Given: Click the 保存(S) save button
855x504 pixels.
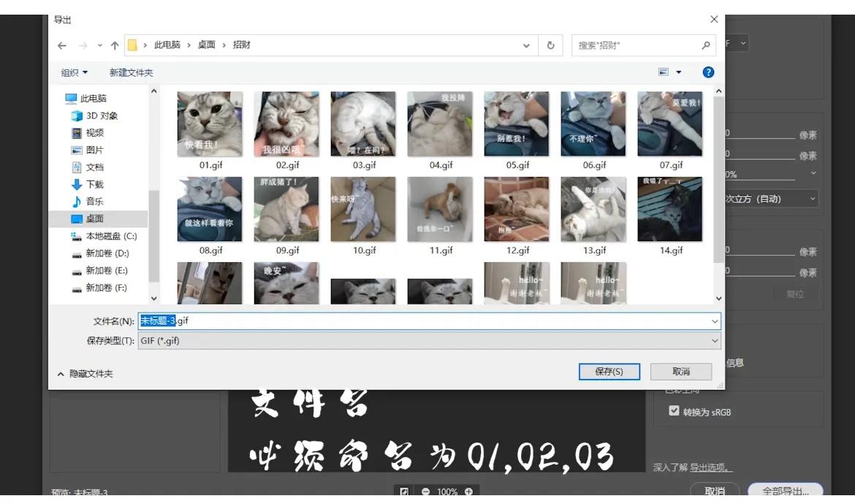Looking at the screenshot, I should click(609, 371).
